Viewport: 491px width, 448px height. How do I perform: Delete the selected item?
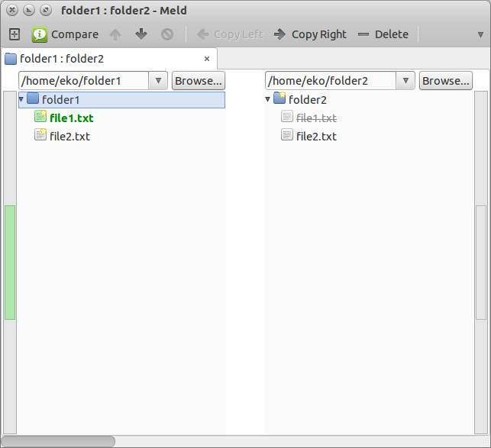383,34
